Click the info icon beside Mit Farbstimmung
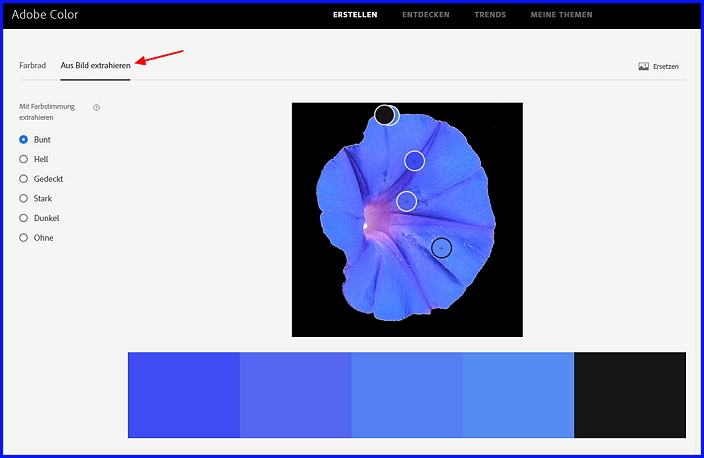Image resolution: width=704 pixels, height=458 pixels. click(x=96, y=107)
